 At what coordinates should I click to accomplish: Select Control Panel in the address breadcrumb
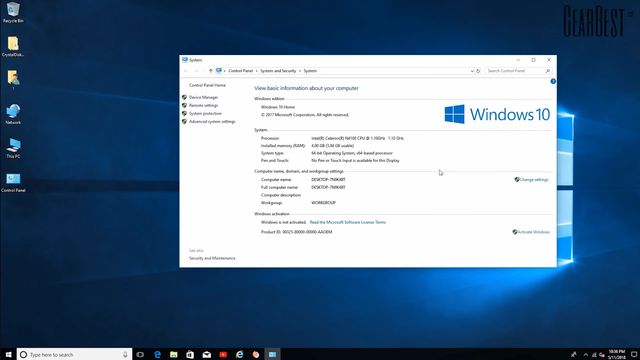point(240,71)
